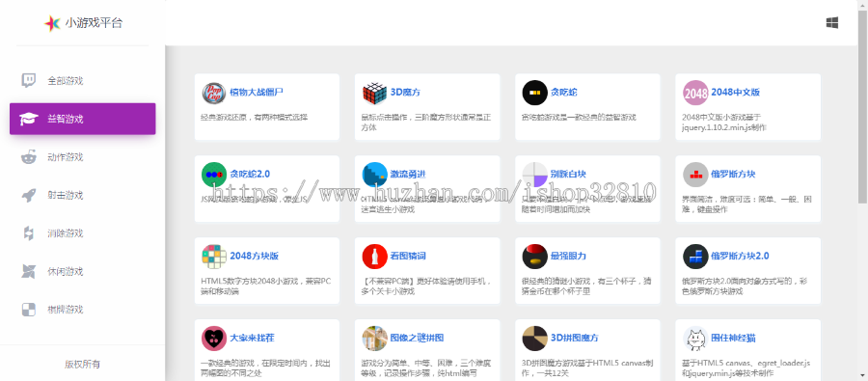Switch to the 射击游戏 category
Screen dimensions: 868x381
coord(83,195)
